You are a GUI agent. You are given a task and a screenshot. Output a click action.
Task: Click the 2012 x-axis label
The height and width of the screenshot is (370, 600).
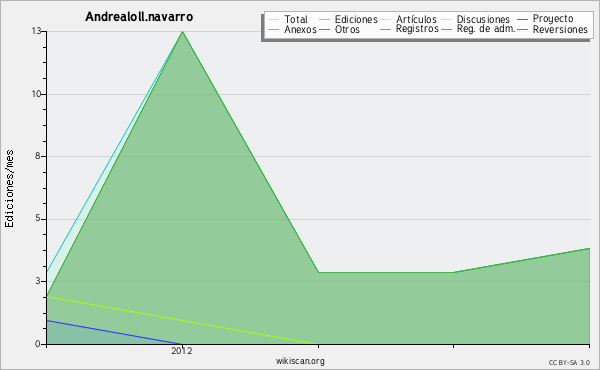tap(182, 350)
